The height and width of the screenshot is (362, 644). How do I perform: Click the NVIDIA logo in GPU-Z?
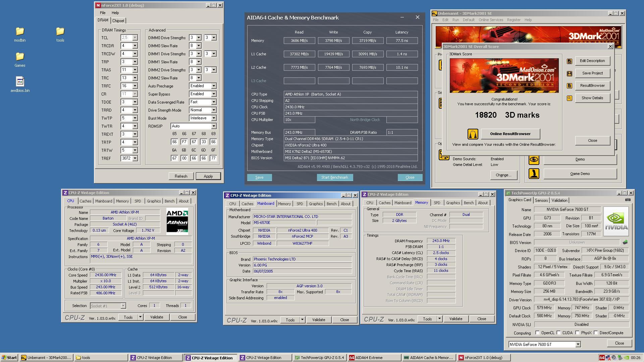616,222
